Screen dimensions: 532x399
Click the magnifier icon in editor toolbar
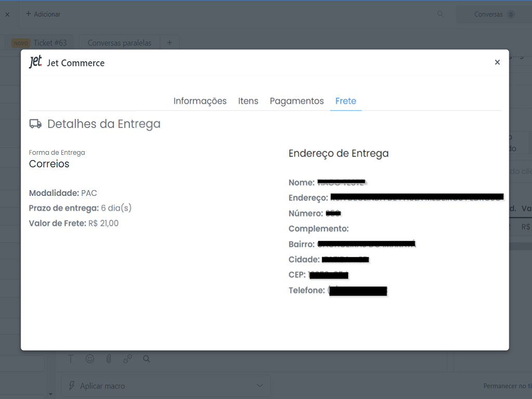tap(147, 358)
